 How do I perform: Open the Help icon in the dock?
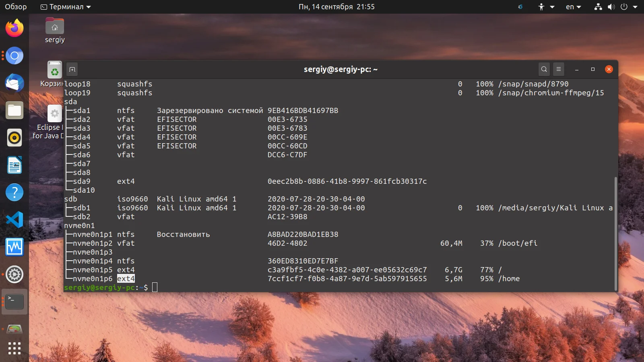[x=14, y=192]
